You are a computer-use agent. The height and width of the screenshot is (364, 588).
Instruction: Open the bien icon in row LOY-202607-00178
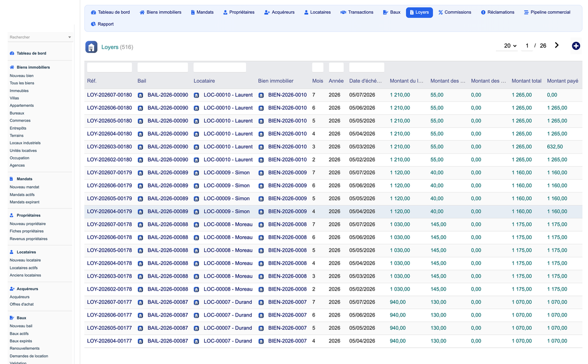[261, 225]
